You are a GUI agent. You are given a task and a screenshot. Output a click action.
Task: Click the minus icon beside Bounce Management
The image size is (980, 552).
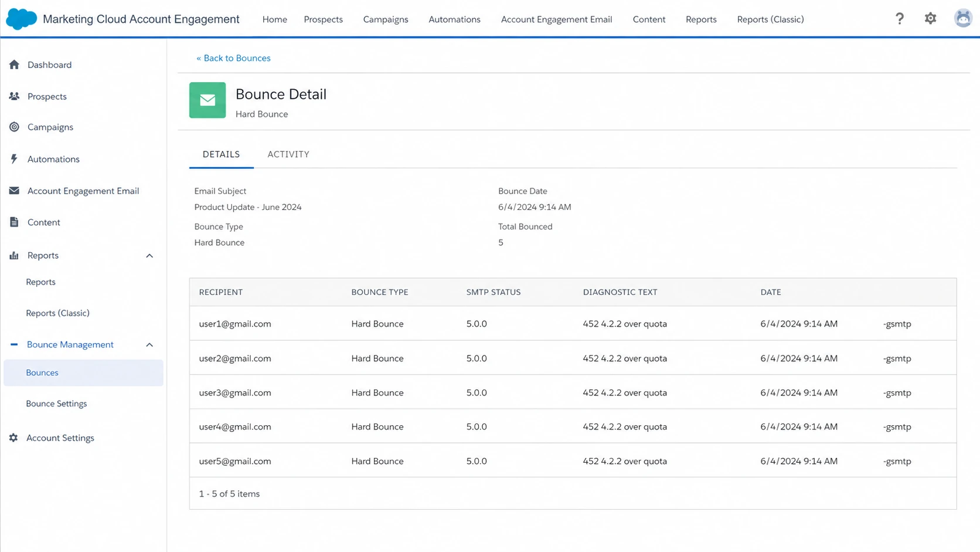click(14, 344)
